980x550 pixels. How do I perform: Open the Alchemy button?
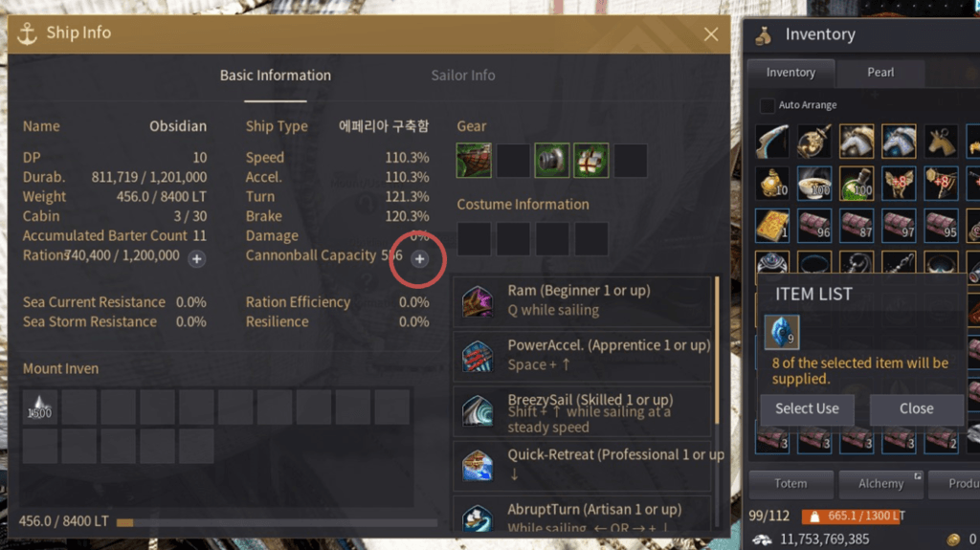880,484
